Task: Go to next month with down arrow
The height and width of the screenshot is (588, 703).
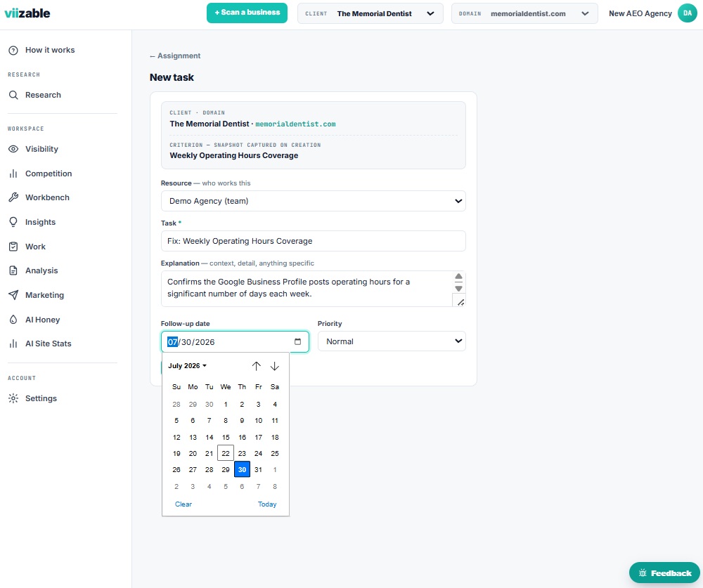Action: (x=275, y=366)
